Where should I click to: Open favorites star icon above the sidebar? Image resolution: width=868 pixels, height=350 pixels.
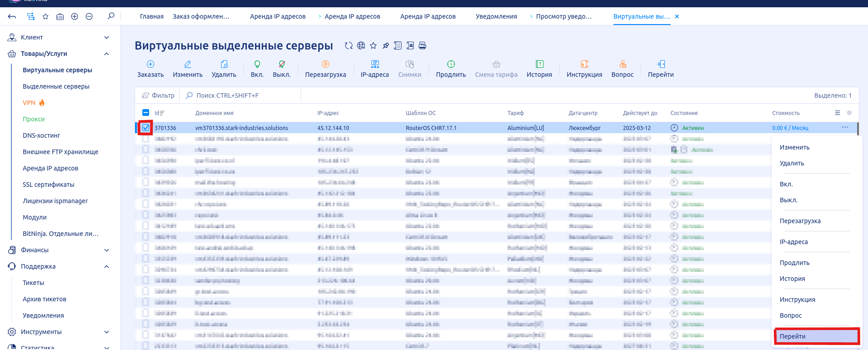tap(45, 16)
